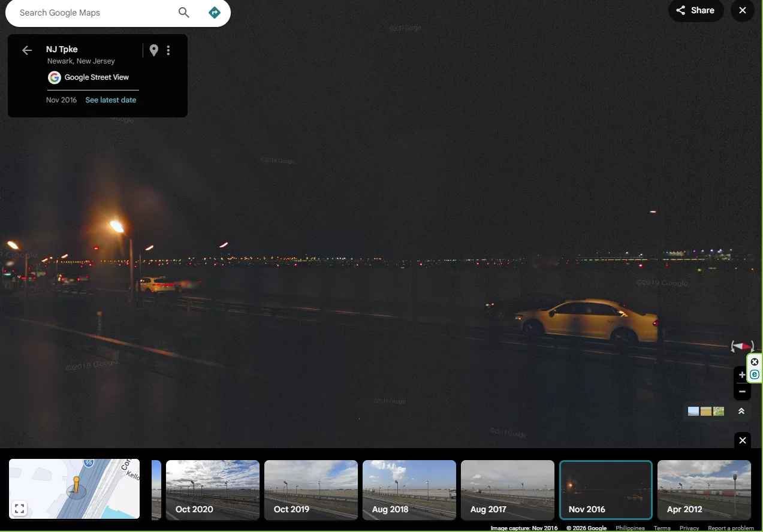The width and height of the screenshot is (763, 532).
Task: Click the location pin icon in info card
Action: coord(154,50)
